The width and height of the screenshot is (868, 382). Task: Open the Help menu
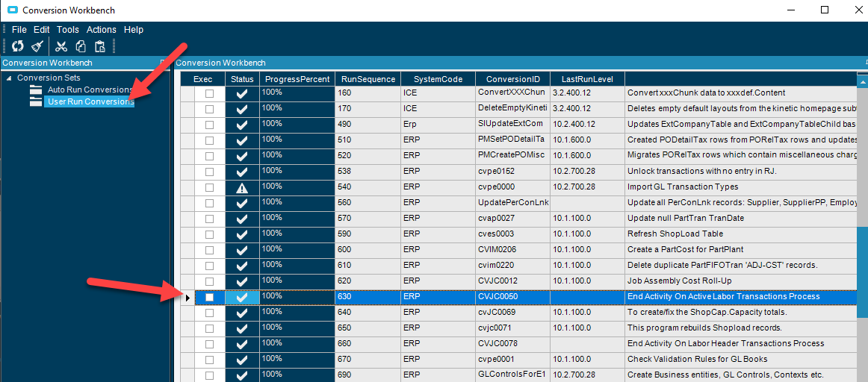coord(134,29)
